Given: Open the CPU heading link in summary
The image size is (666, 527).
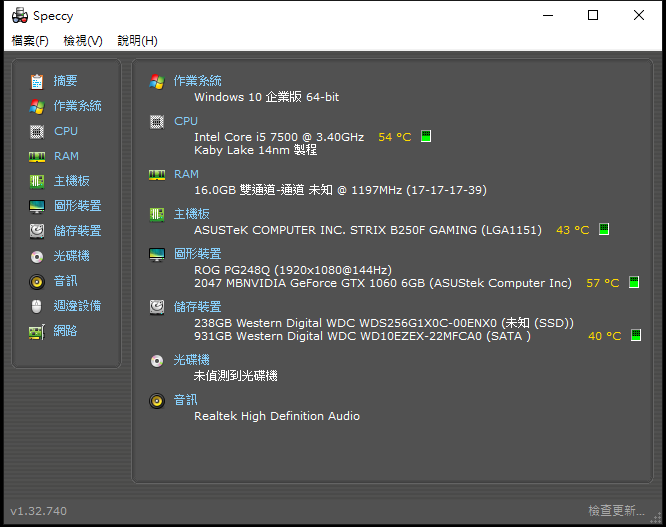Looking at the screenshot, I should point(186,121).
